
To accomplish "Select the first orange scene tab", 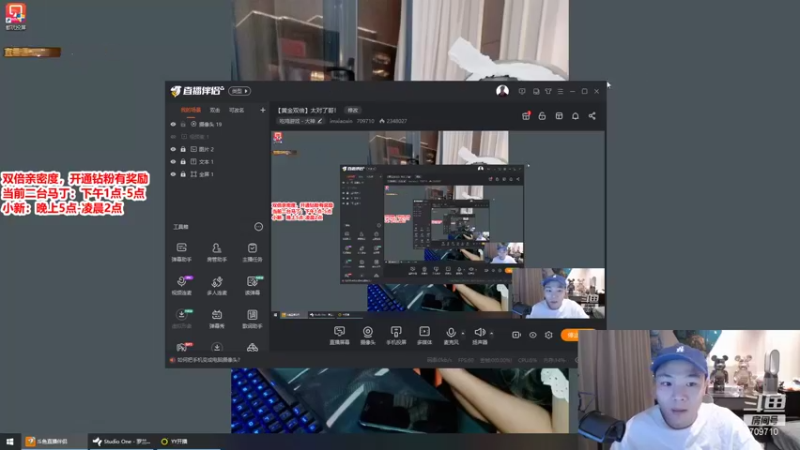I will [x=191, y=110].
